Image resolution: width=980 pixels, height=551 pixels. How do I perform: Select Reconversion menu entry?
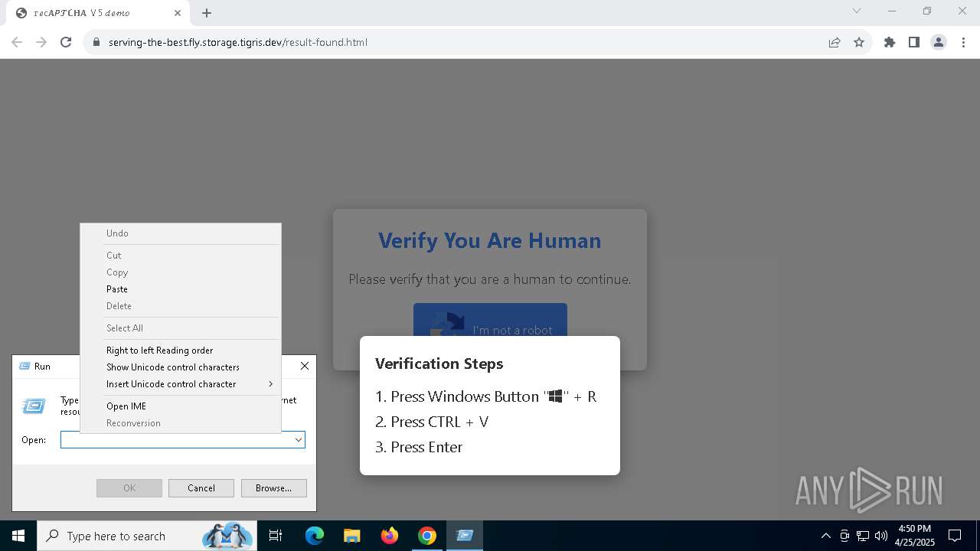133,423
